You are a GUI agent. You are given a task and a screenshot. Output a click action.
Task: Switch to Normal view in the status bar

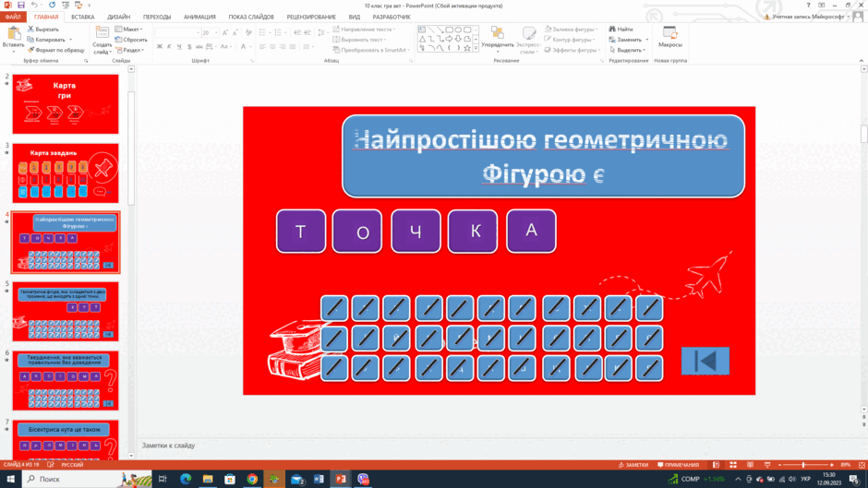(x=717, y=465)
